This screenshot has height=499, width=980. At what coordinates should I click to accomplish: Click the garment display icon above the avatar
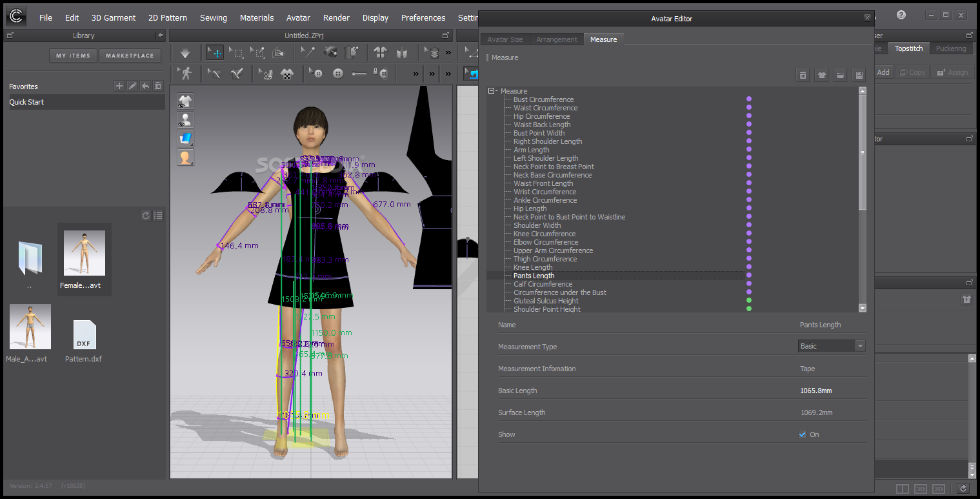tap(186, 101)
